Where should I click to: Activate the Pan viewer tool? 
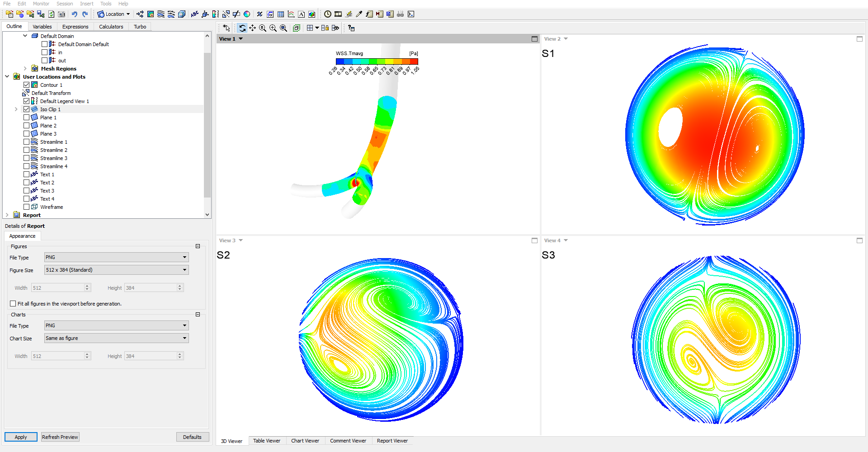pos(252,28)
